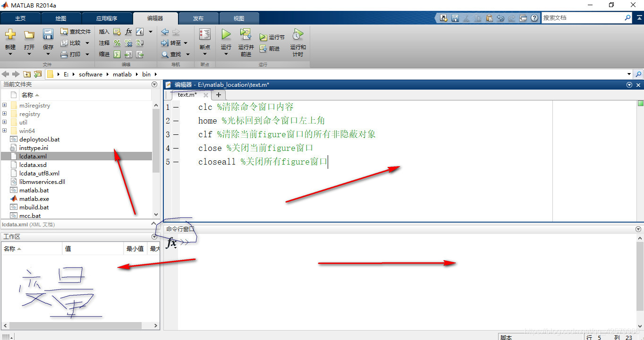The width and height of the screenshot is (644, 340).
Task: Click the current folder vertical scrollbar
Action: tap(156, 140)
